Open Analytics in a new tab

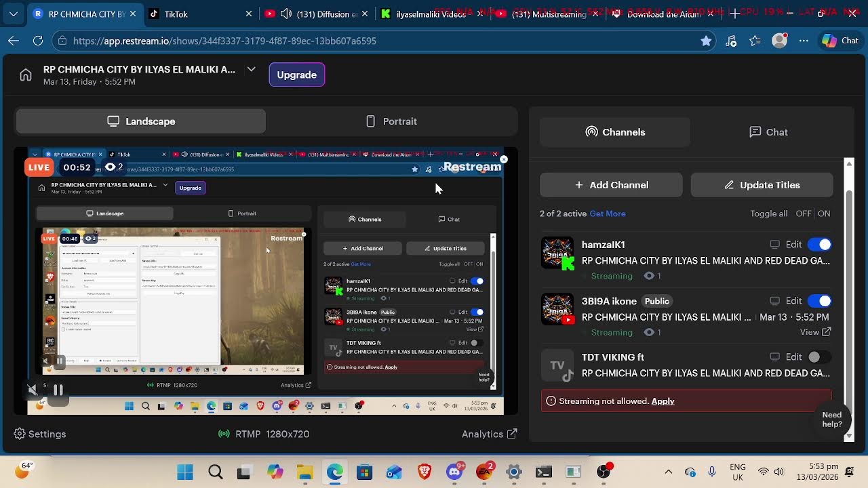tap(490, 434)
